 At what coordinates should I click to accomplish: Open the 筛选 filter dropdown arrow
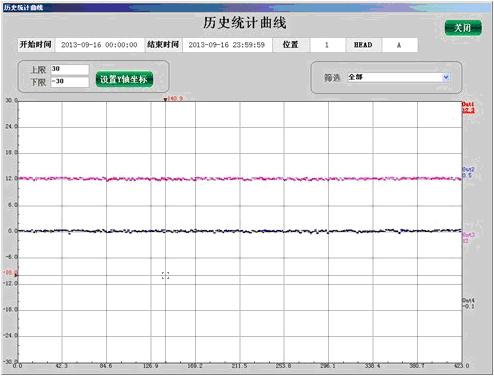coord(446,77)
